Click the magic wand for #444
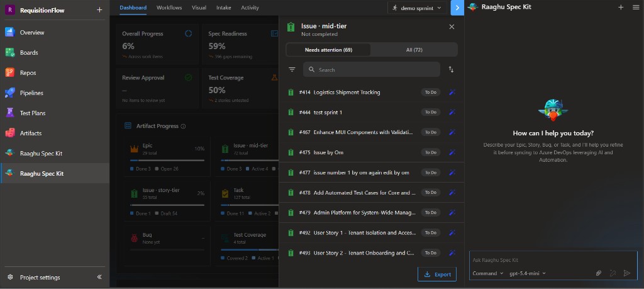This screenshot has height=289, width=644. pos(452,112)
